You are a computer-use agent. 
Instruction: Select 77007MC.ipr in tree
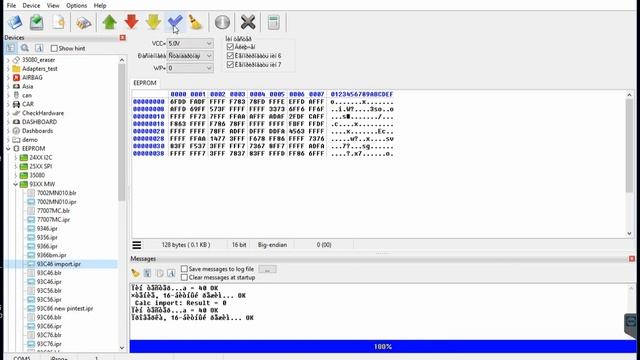[x=53, y=220]
